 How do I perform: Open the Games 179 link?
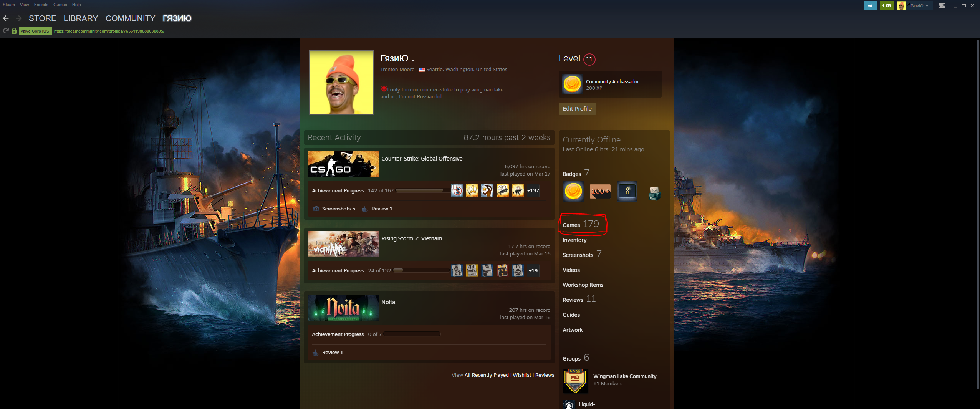[x=581, y=224]
